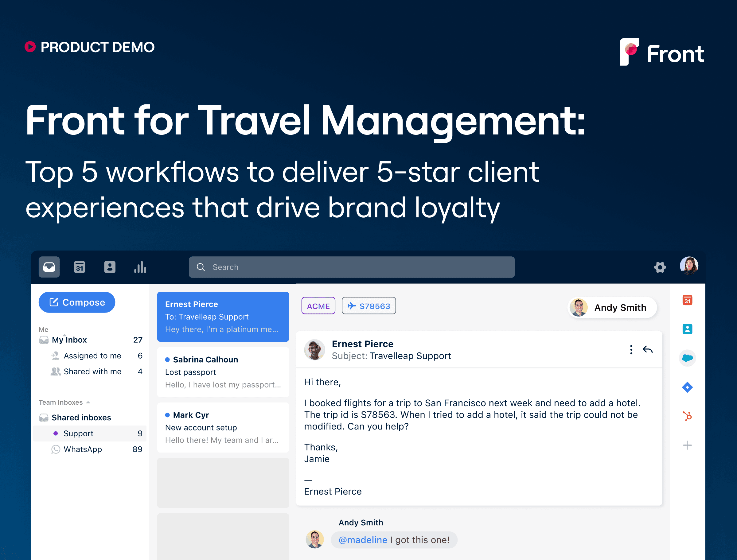
Task: Click the My Inbox tray icon
Action: click(44, 340)
